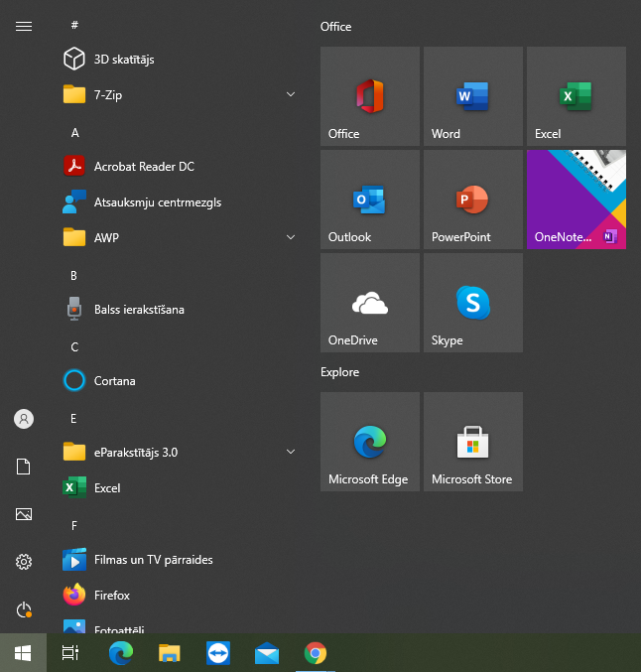
Task: Open the OneDrive tile
Action: [369, 303]
